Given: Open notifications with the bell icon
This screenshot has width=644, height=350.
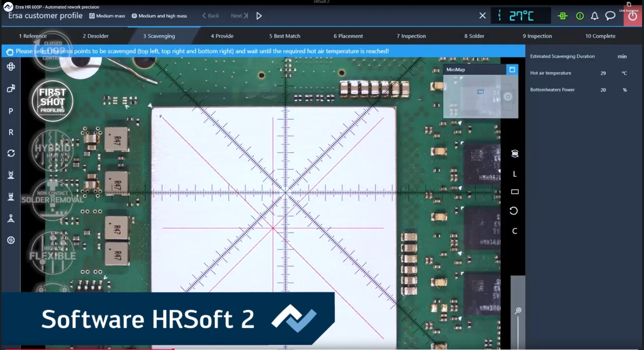Looking at the screenshot, I should tap(595, 16).
